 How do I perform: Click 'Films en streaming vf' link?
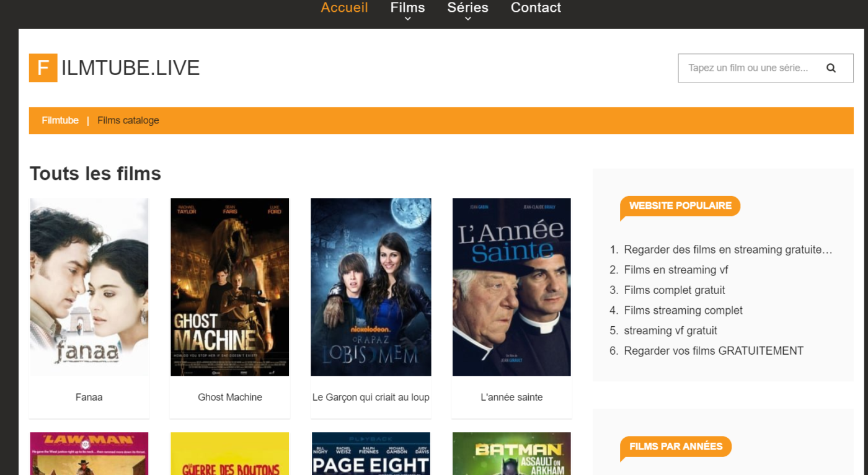coord(676,270)
